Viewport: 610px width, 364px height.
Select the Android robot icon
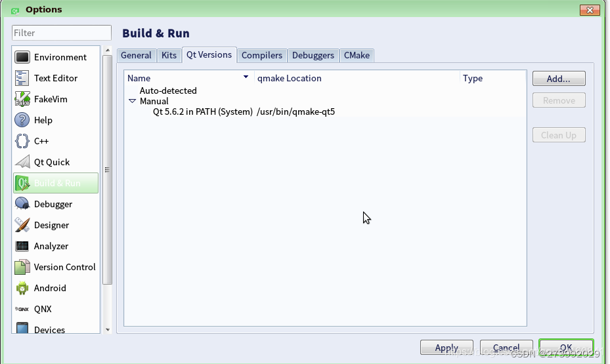(x=22, y=288)
